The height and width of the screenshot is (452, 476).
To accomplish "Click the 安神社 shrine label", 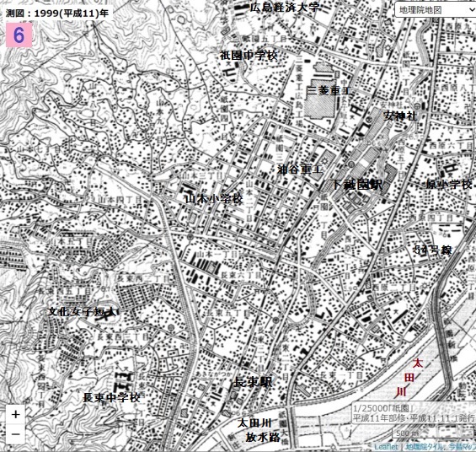I will tap(400, 116).
